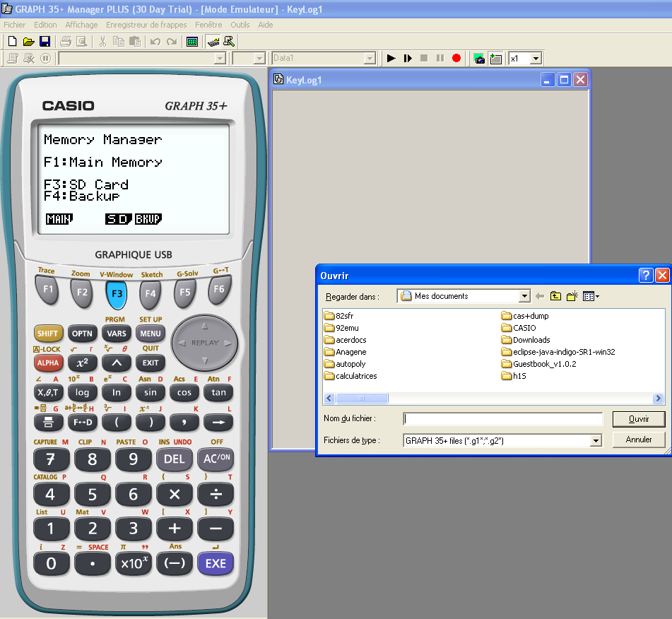This screenshot has width=672, height=619.
Task: Open the Edition menu
Action: [45, 25]
